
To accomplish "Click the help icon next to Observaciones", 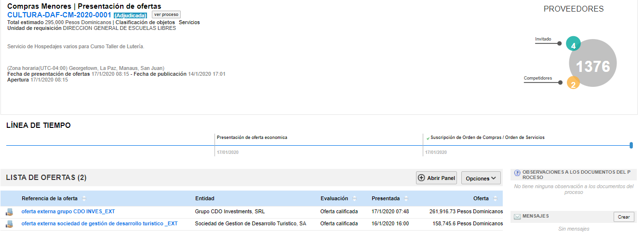I will tap(517, 173).
